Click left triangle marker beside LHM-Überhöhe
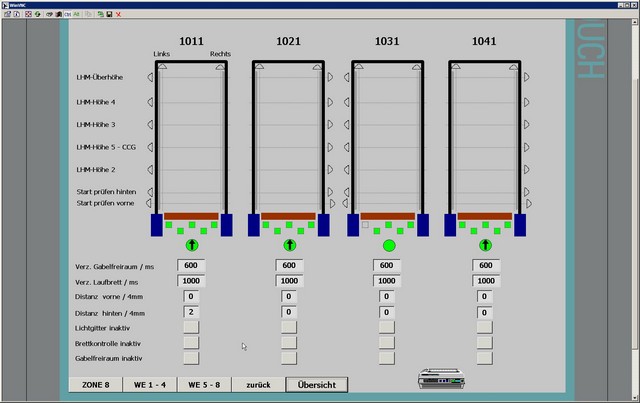This screenshot has height=403, width=640. click(151, 77)
